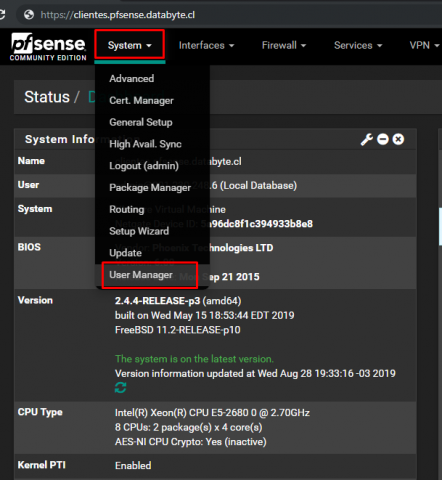
Task: Collapse System Information panel with minus icon
Action: [383, 139]
